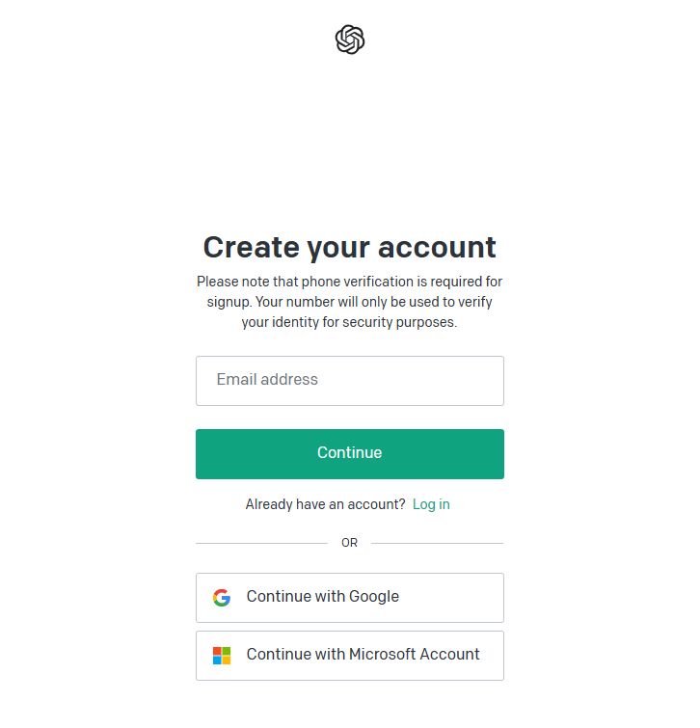Click the Microsoft four-square logo icon
The height and width of the screenshot is (728, 700).
point(222,656)
